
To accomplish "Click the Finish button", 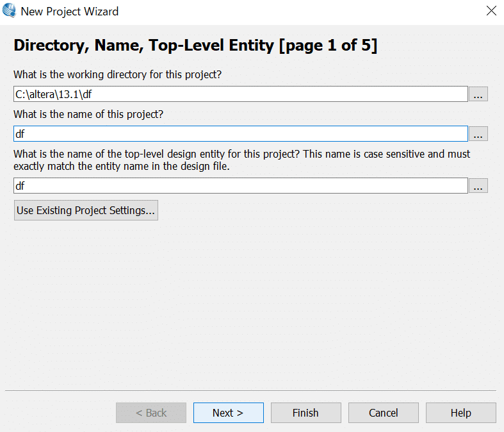I will pos(305,413).
